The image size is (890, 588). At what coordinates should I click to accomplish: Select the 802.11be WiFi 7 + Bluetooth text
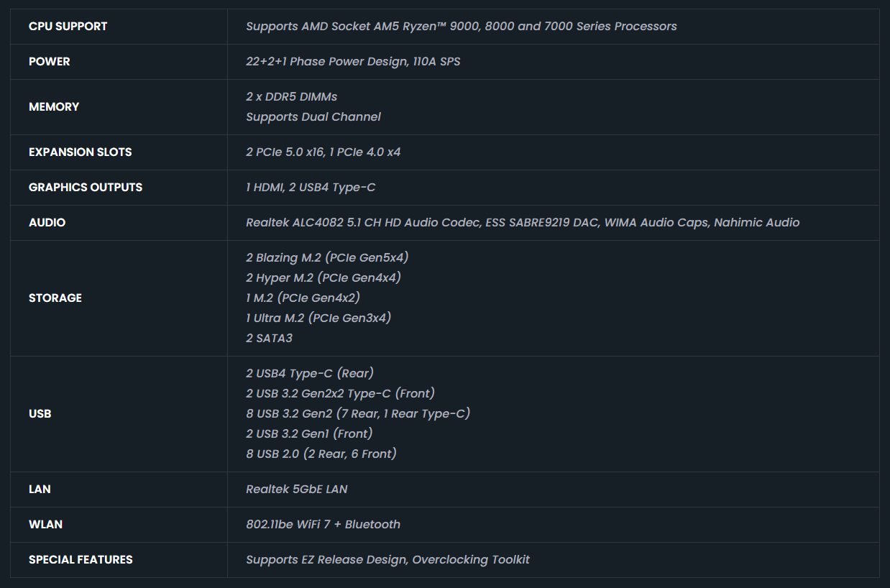(323, 525)
